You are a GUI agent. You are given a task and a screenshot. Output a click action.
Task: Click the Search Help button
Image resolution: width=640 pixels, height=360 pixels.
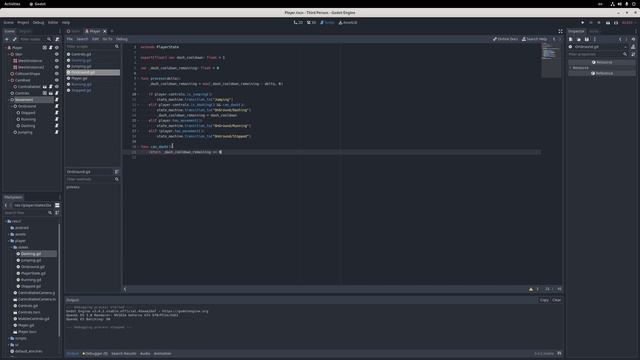click(534, 39)
